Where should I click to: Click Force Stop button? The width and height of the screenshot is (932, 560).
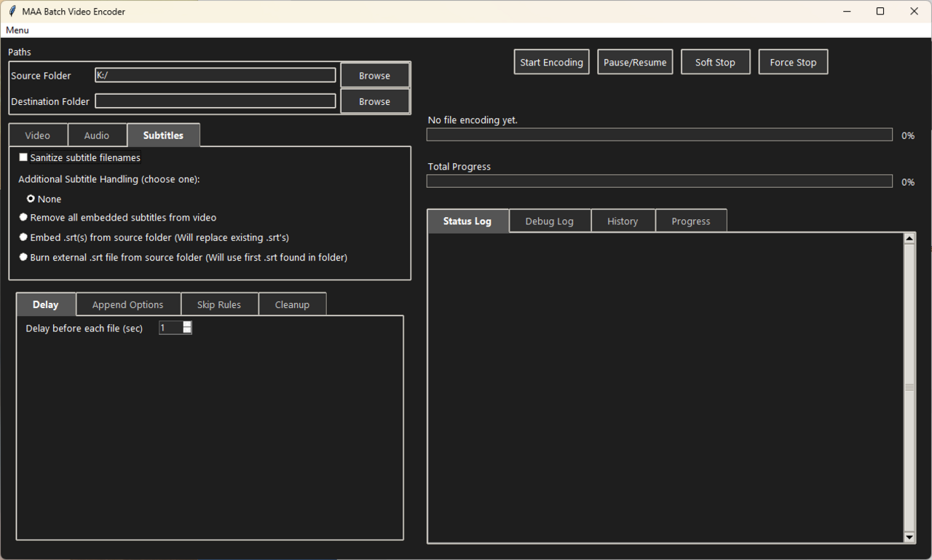tap(793, 62)
